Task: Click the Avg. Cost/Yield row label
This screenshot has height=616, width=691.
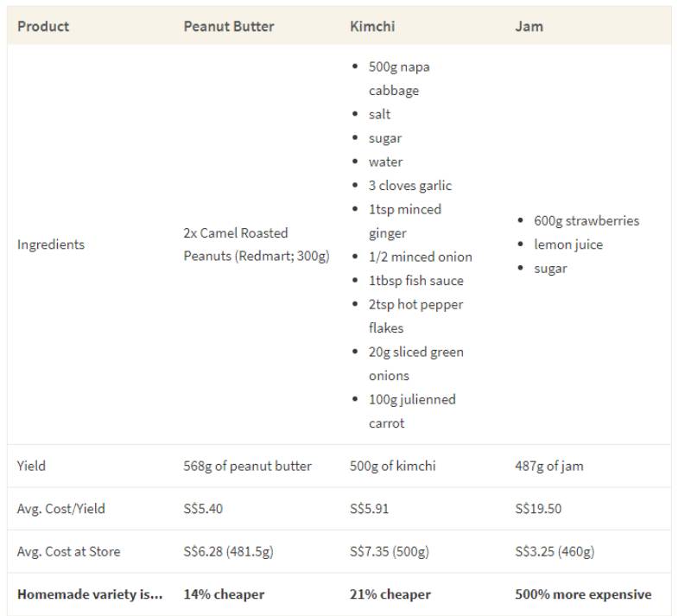Action: coord(60,509)
